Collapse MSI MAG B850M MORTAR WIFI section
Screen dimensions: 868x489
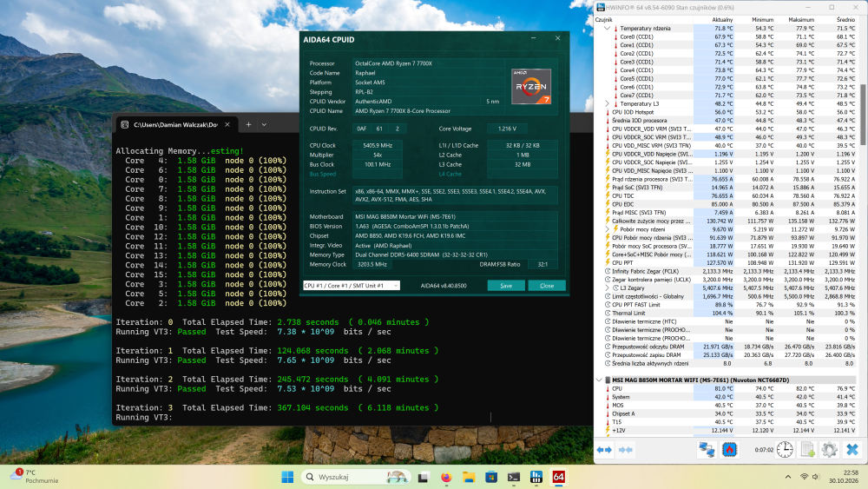click(599, 380)
